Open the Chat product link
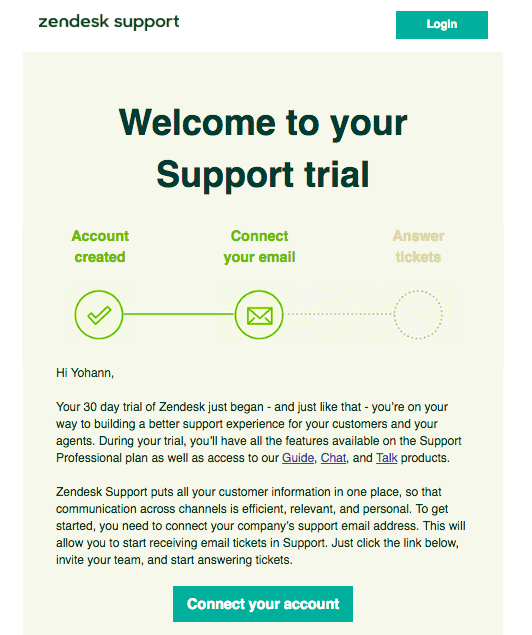This screenshot has height=635, width=532. click(x=334, y=458)
